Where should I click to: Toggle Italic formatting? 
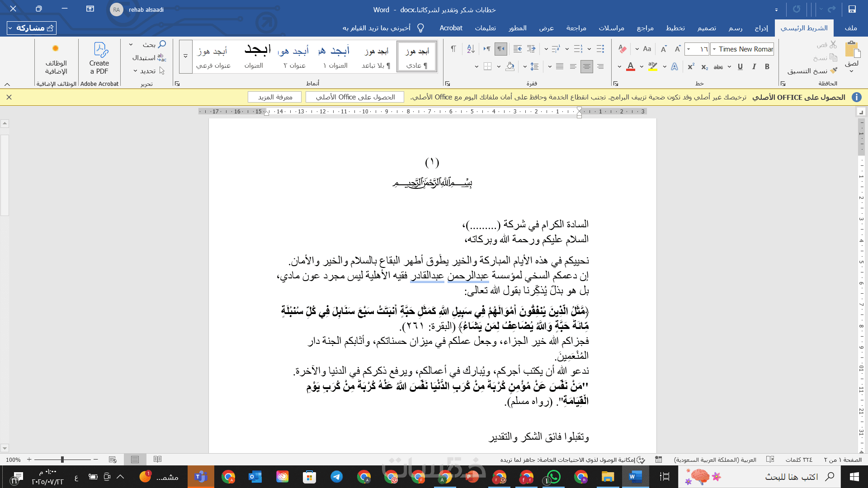pyautogui.click(x=754, y=67)
